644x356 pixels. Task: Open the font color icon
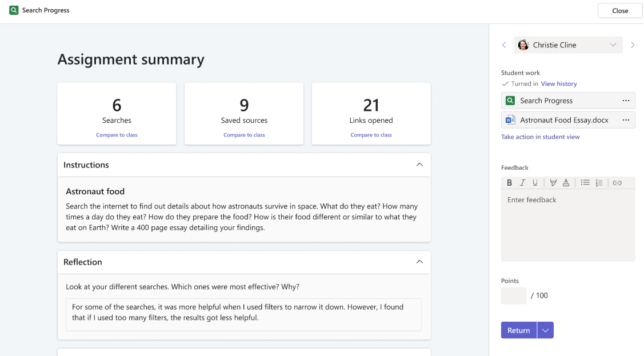[565, 182]
